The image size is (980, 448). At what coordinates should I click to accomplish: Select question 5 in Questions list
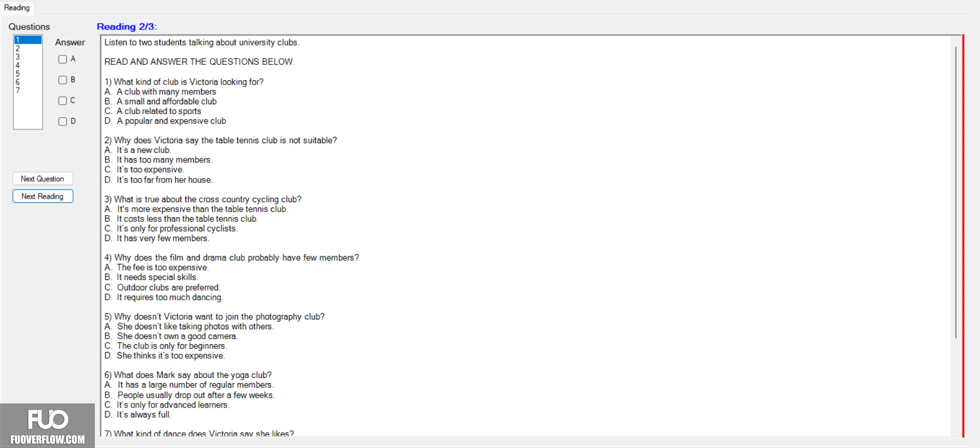(x=27, y=74)
